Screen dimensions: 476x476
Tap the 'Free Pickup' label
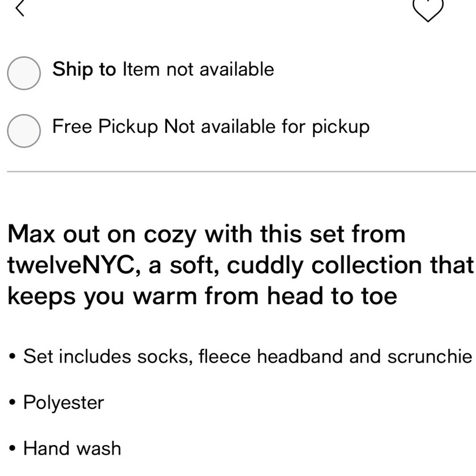[x=105, y=127]
